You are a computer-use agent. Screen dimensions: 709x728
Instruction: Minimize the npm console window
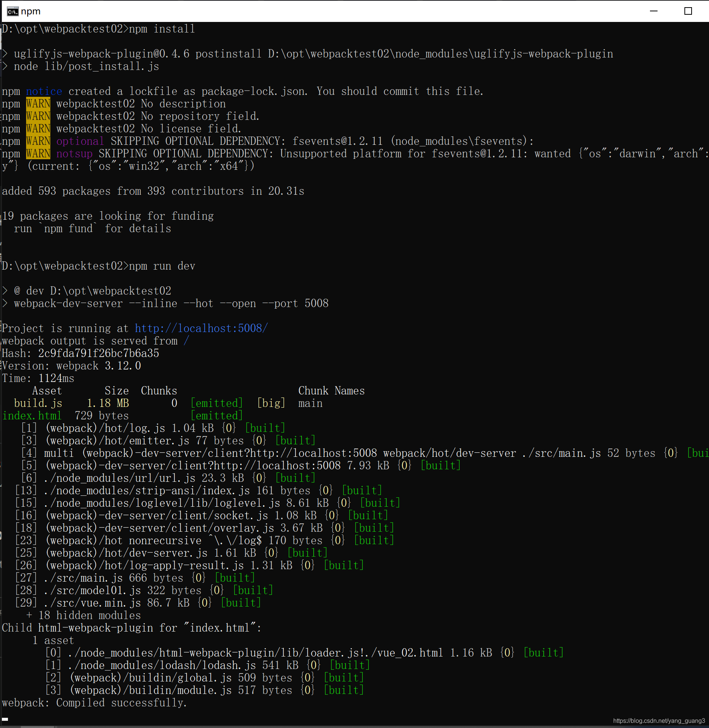click(x=653, y=11)
